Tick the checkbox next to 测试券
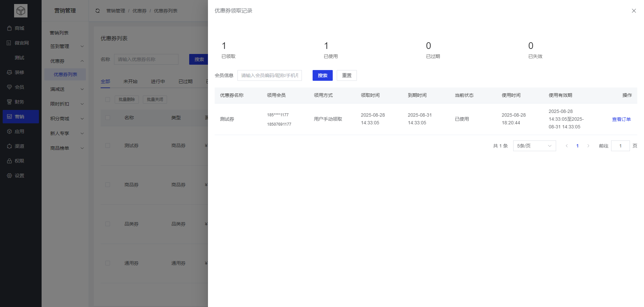644x307 pixels. [108, 145]
